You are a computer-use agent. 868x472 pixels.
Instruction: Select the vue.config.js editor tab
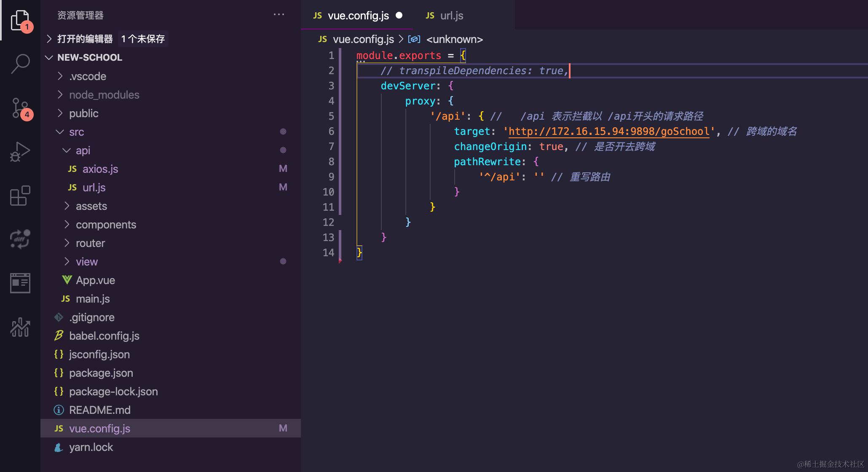[x=356, y=16]
